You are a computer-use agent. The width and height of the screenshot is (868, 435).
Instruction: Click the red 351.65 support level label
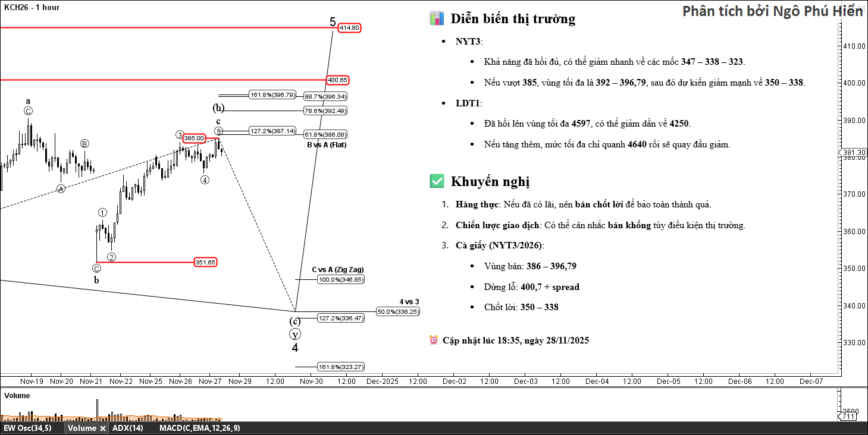(x=205, y=262)
